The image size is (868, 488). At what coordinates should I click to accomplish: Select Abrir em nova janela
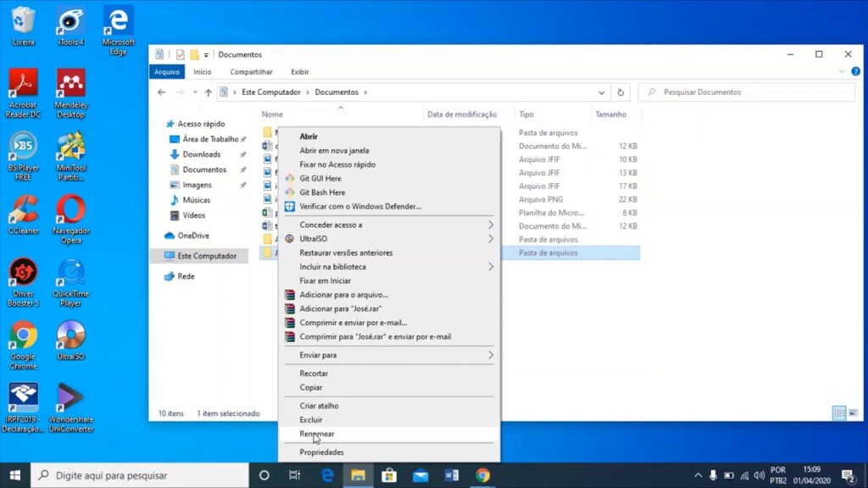tap(389, 151)
